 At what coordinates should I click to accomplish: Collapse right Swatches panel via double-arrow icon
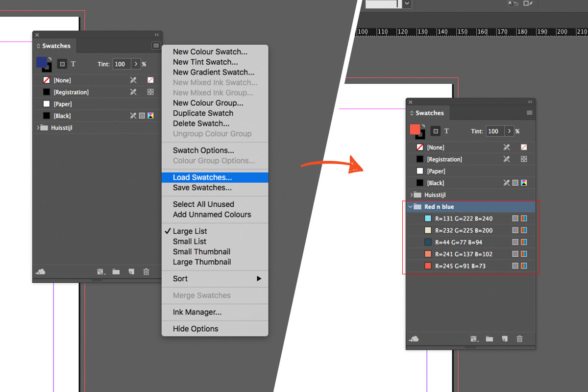[530, 102]
